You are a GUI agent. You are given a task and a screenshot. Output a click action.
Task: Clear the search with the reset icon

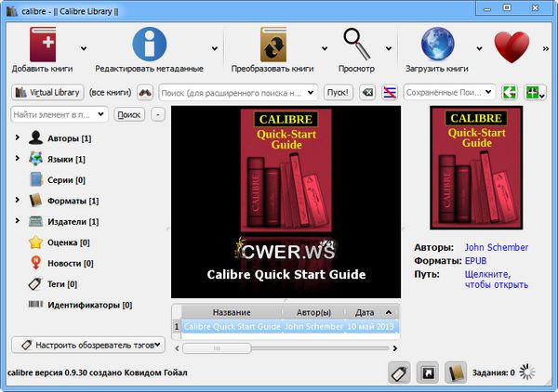(367, 92)
